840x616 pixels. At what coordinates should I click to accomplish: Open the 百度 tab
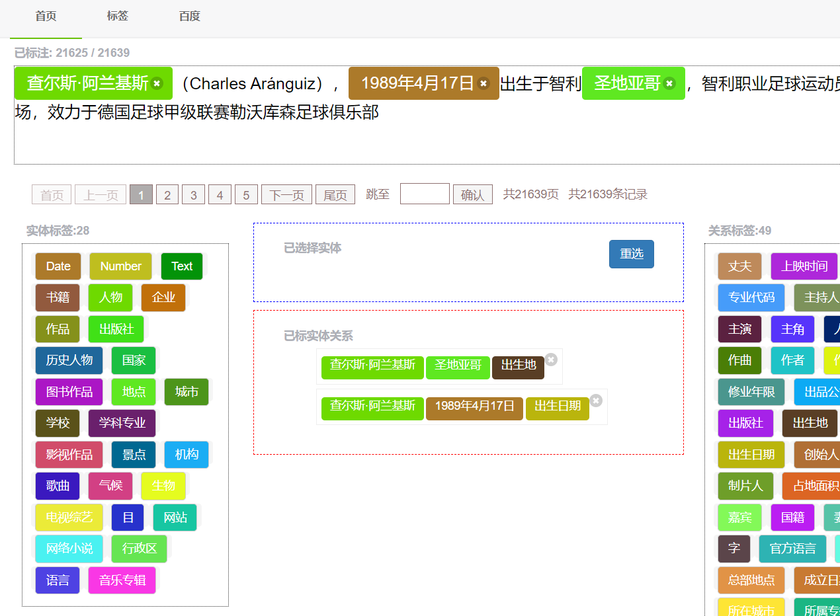[189, 17]
